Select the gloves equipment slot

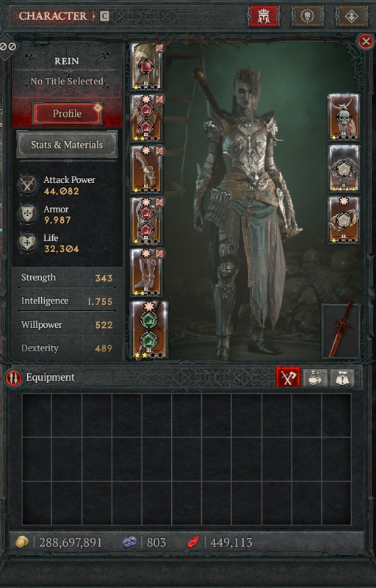pos(146,169)
